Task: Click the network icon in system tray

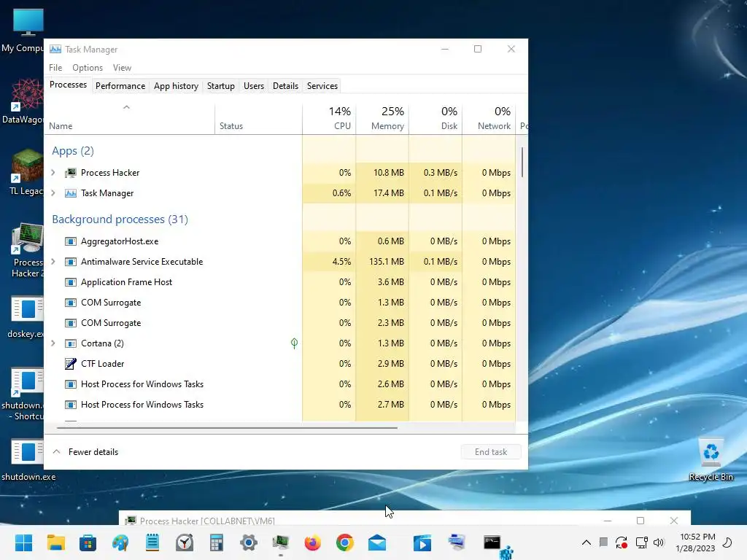Action: pyautogui.click(x=641, y=542)
